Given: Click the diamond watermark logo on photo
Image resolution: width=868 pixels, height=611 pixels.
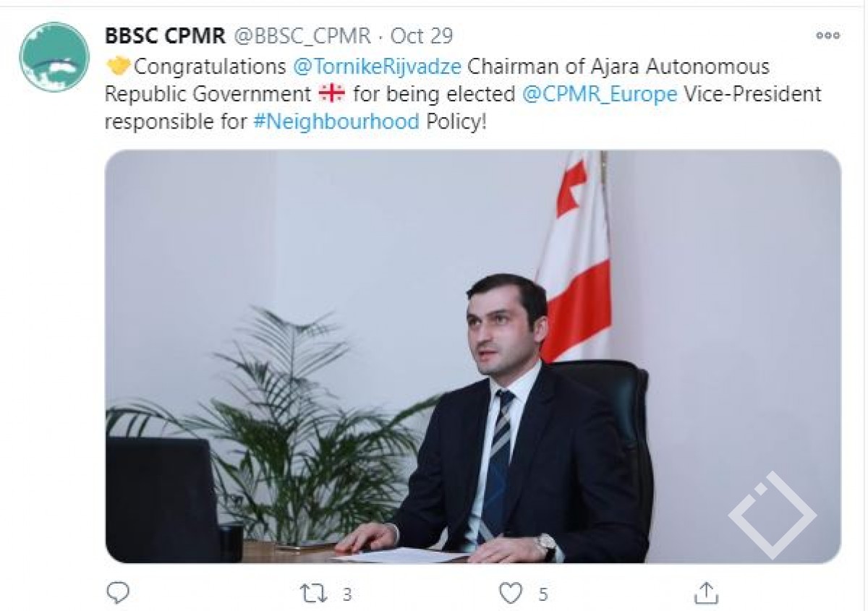Looking at the screenshot, I should [772, 515].
